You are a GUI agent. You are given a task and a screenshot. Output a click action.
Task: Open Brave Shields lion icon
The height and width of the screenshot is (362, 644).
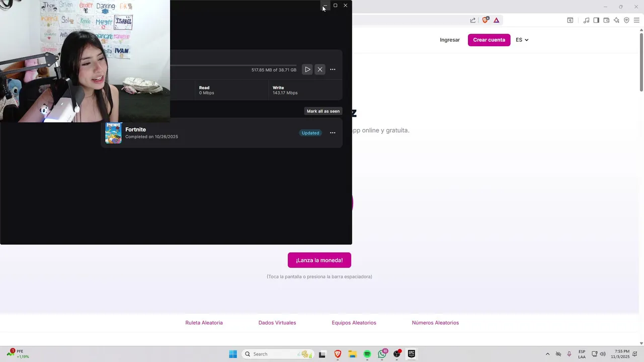coord(485,20)
